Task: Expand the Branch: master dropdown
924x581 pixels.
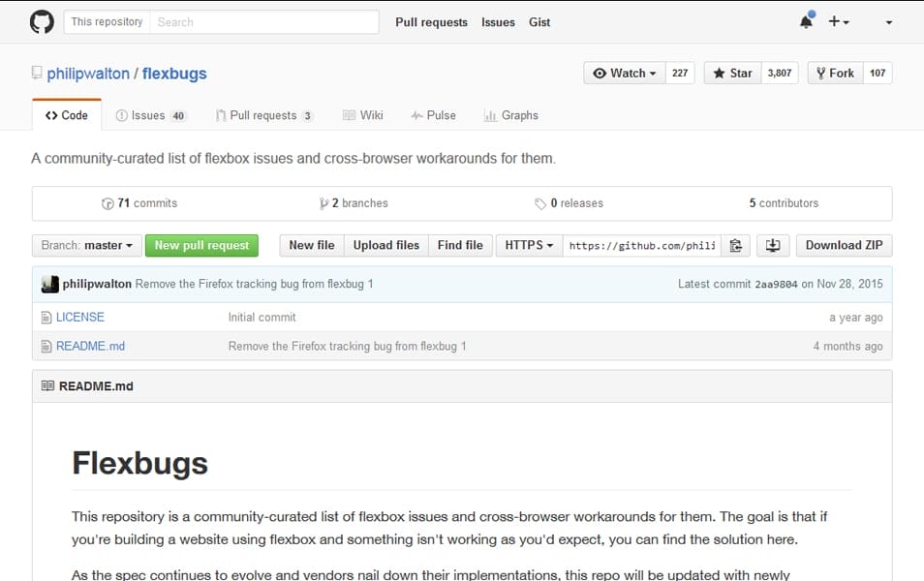Action: pos(86,245)
